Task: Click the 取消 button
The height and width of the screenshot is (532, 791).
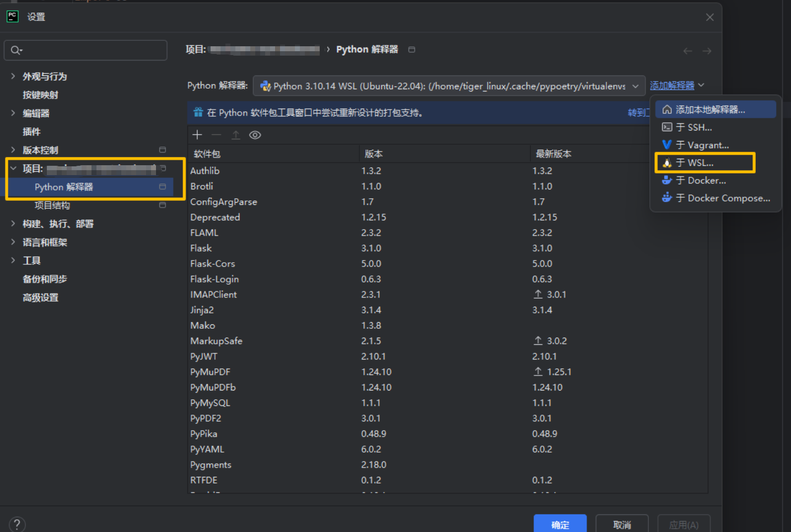Action: tap(622, 524)
